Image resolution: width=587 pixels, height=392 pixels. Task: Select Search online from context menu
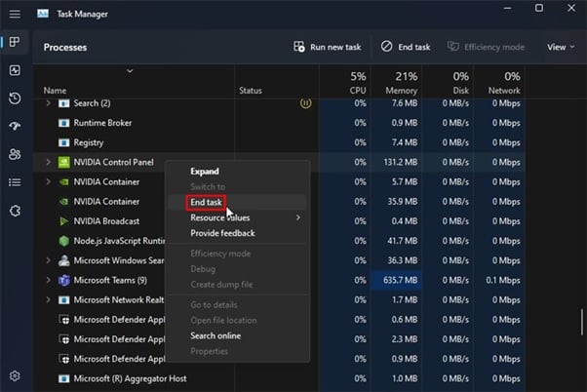(215, 335)
